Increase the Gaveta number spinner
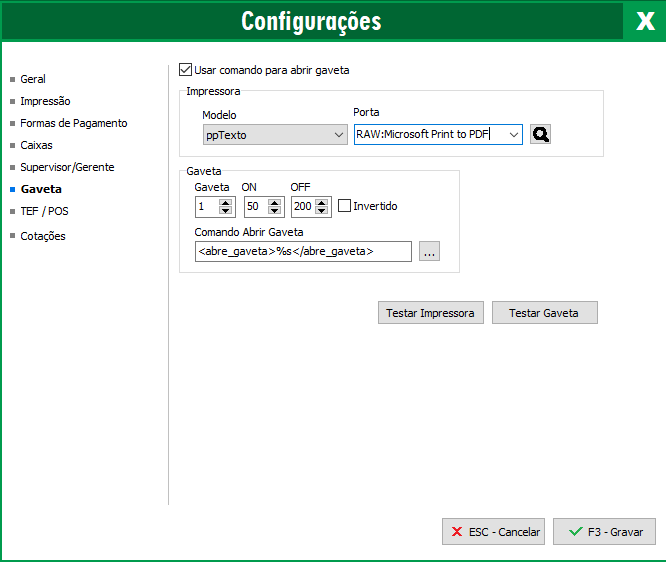This screenshot has height=562, width=666. (226, 202)
